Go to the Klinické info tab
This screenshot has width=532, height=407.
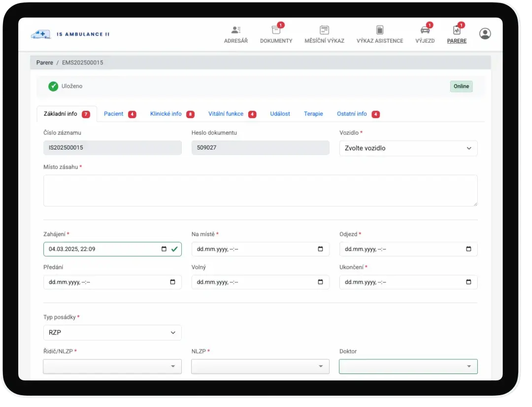166,114
